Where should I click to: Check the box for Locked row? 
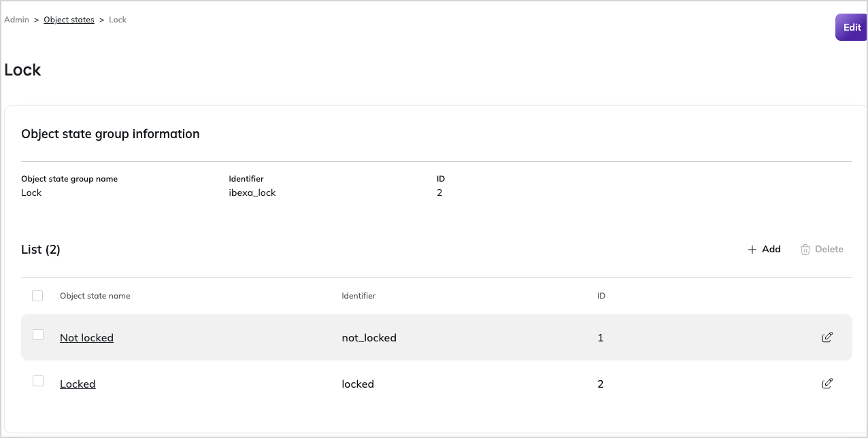pos(38,381)
